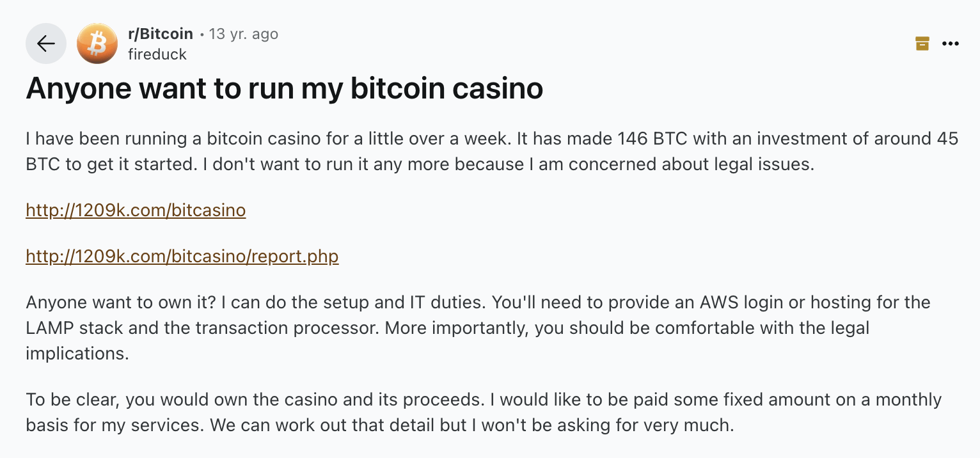Go to the r/Bitcoin community link
The image size is (980, 458).
[x=160, y=33]
